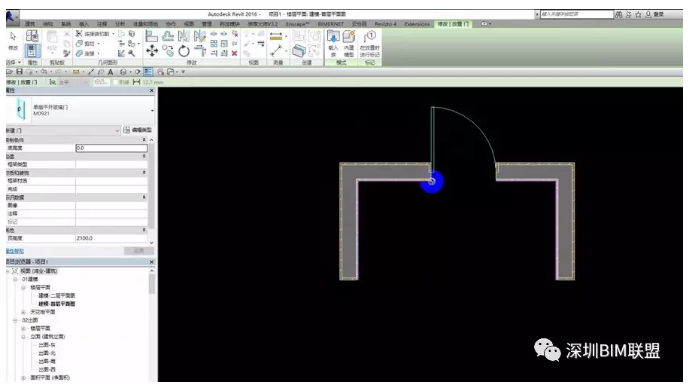Open the 注释 ribbon tab
This screenshot has height=387, width=692.
[102, 24]
